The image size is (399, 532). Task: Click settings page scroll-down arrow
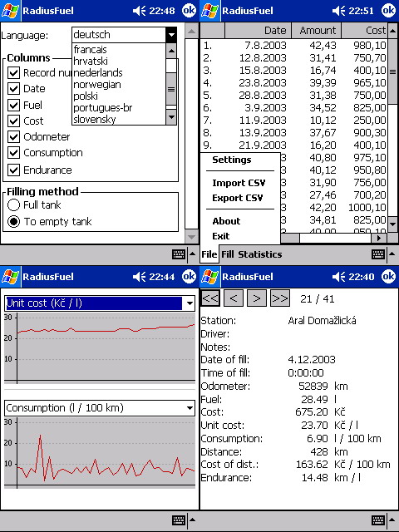click(191, 236)
